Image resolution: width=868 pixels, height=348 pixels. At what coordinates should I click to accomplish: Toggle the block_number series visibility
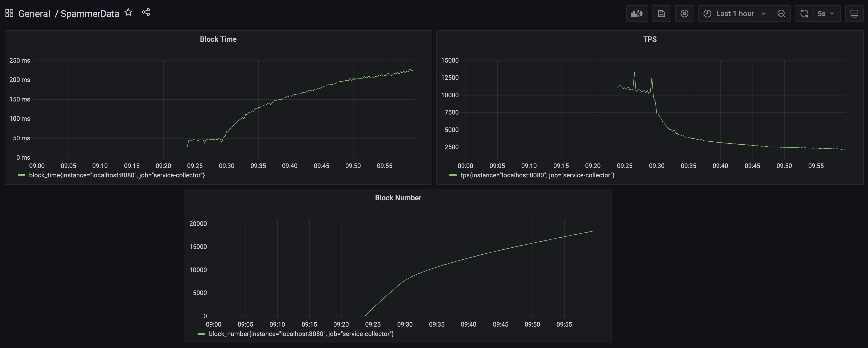click(302, 333)
